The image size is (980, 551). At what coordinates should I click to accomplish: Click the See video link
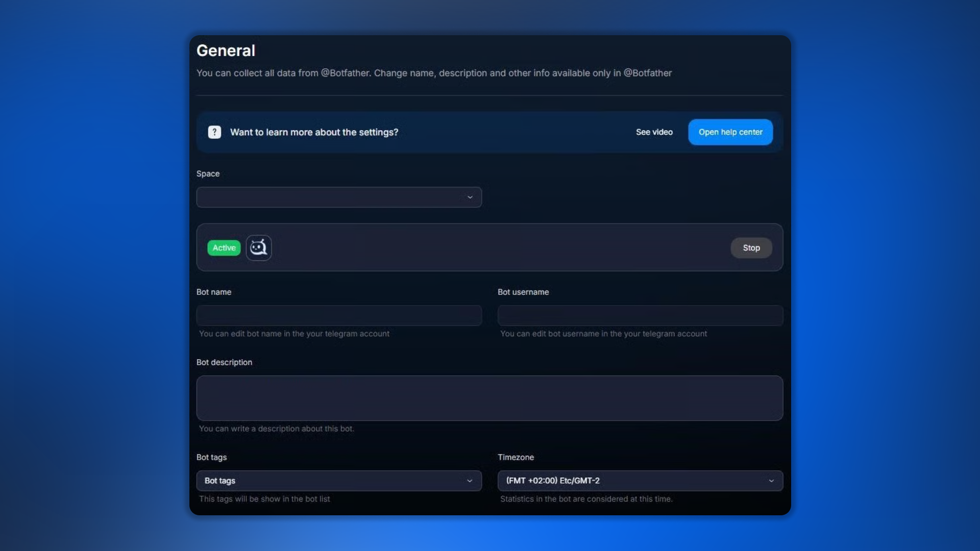[654, 132]
